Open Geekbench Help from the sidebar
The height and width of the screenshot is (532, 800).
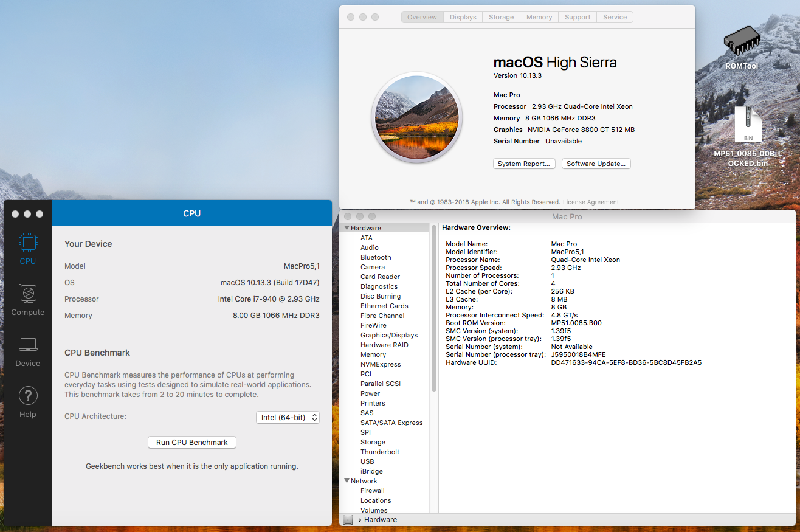27,402
